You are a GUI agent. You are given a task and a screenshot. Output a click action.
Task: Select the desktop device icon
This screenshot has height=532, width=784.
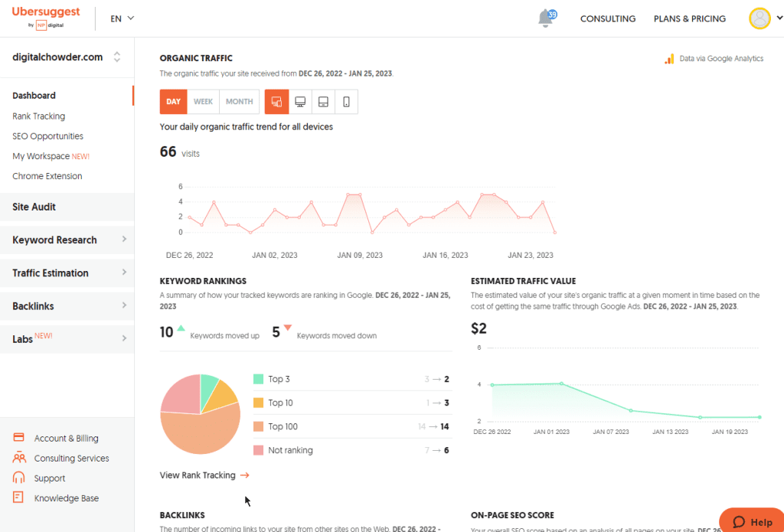point(300,102)
